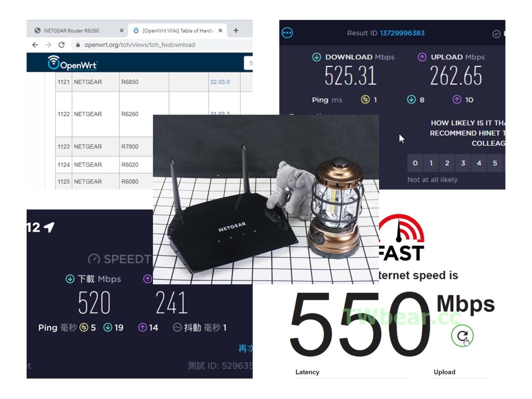Click the site lock icon in address bar
This screenshot has height=399, width=532.
(78, 45)
